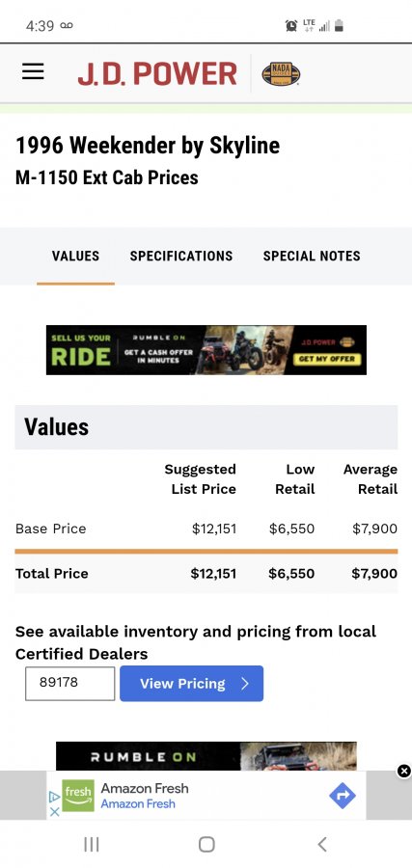The image size is (412, 868).
Task: Tap the NADA Guides badge logo
Action: pos(281,73)
